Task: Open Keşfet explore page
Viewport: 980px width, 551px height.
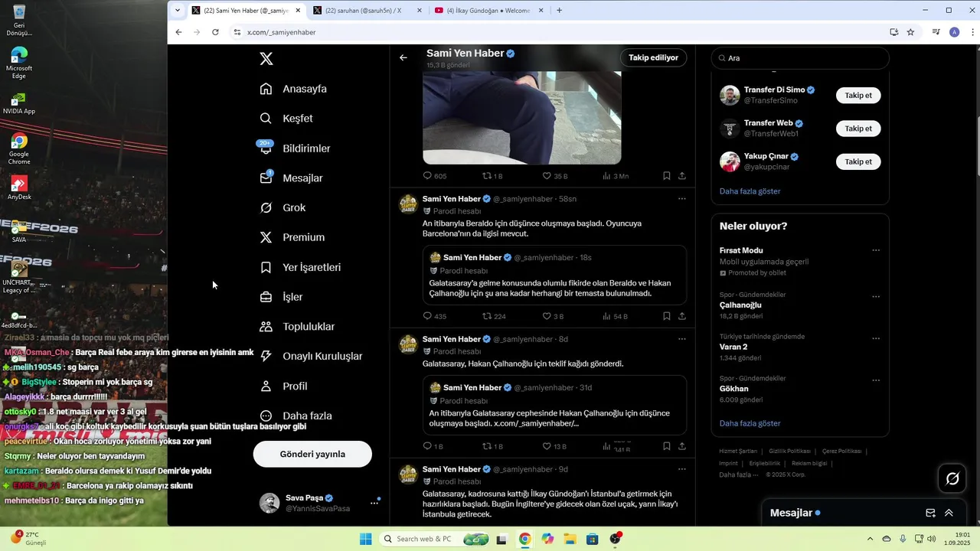Action: coord(287,119)
